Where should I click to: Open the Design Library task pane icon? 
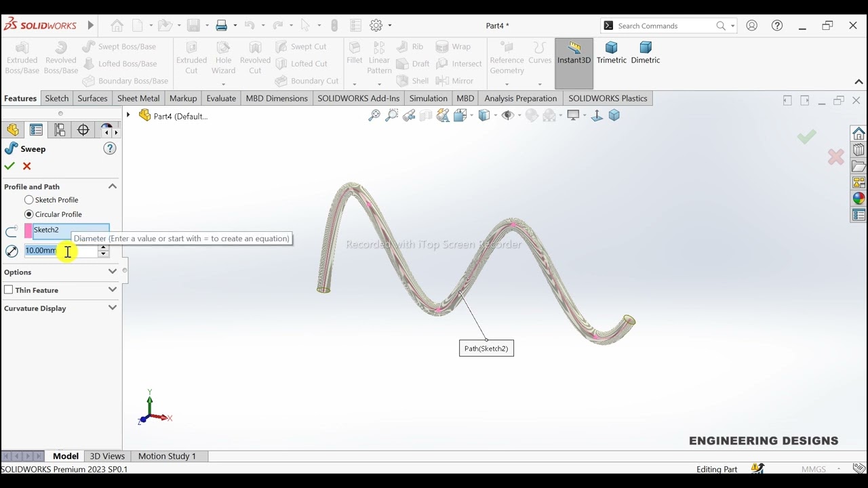tap(859, 150)
